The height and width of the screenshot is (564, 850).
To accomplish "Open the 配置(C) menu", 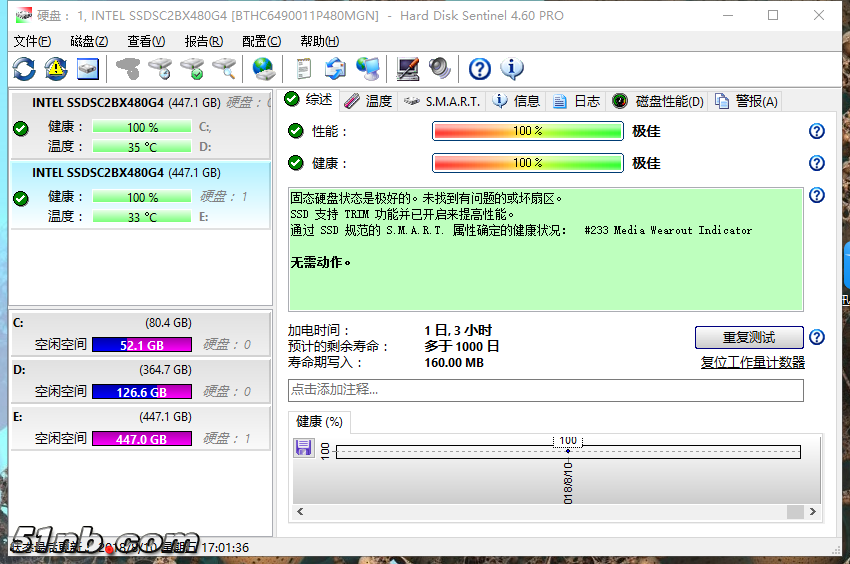I will (x=261, y=41).
